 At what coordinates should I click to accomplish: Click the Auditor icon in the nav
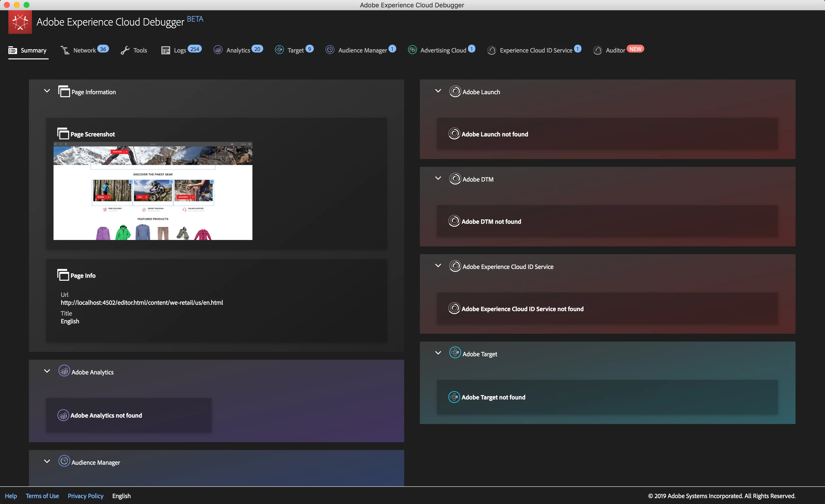(x=597, y=50)
